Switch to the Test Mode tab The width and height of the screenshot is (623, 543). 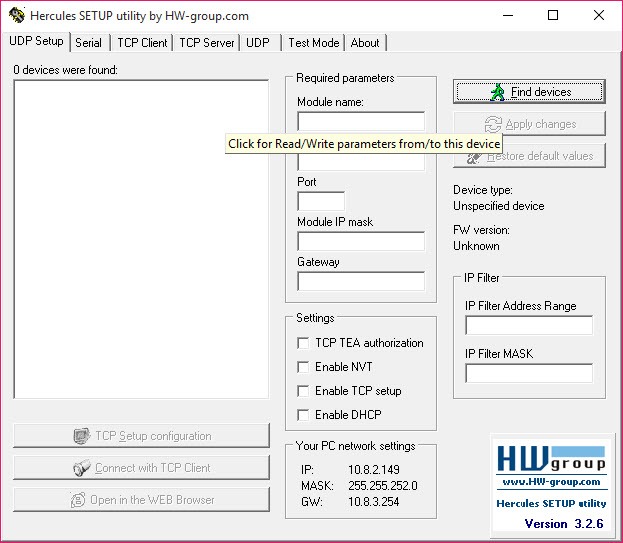pyautogui.click(x=313, y=43)
